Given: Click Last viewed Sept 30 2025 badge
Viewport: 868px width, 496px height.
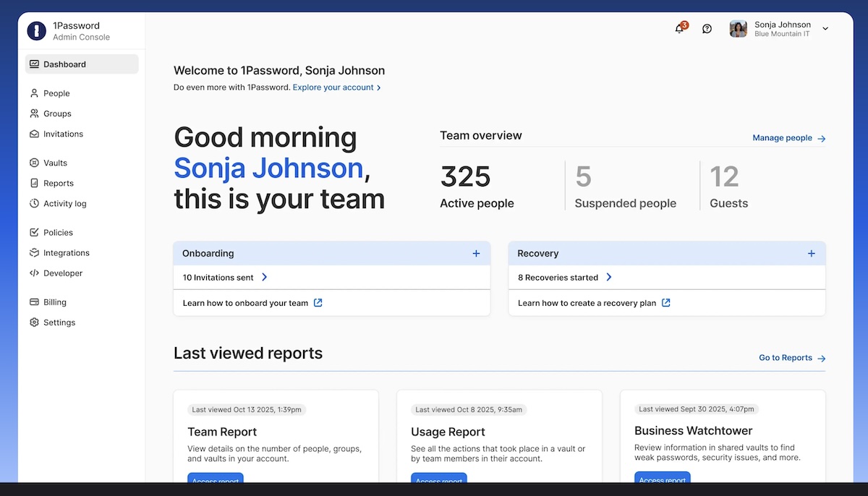Looking at the screenshot, I should 697,409.
